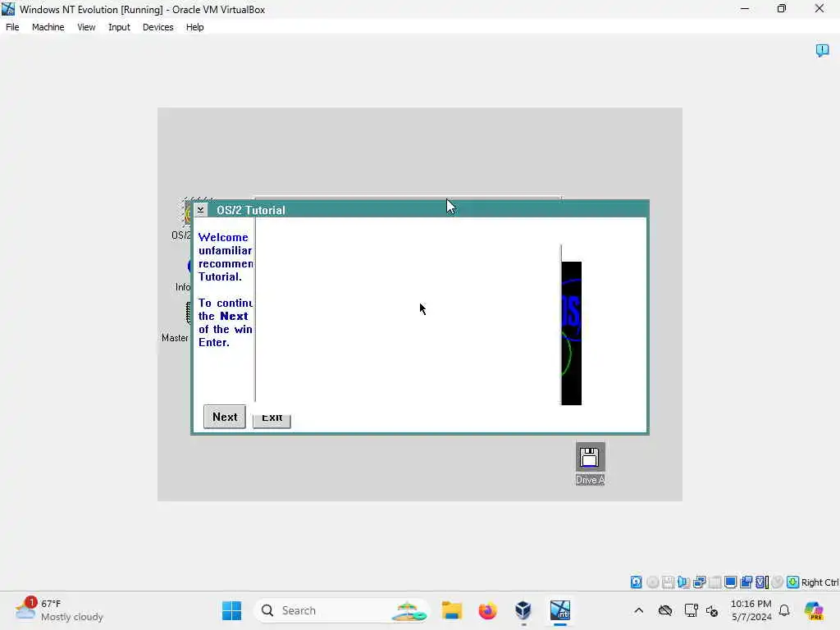Click the OS/2 Tutorial title bar text

(251, 210)
